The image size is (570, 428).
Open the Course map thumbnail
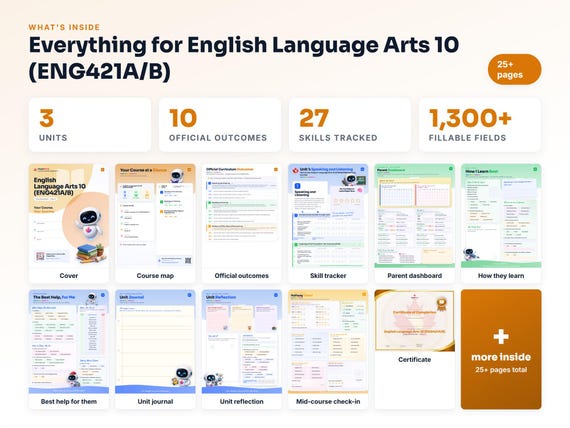[155, 216]
